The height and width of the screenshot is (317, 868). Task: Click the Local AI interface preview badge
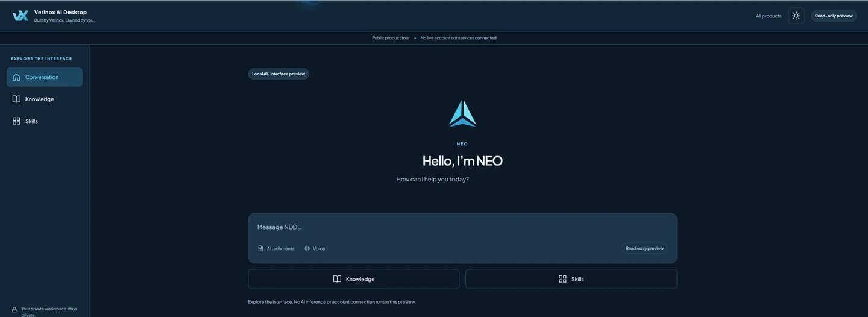pos(278,74)
